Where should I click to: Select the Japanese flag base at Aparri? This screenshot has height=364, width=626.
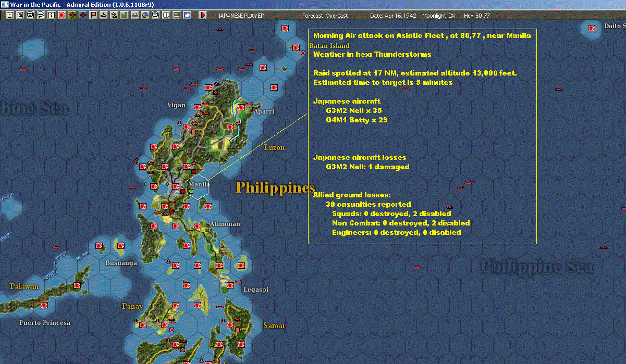[x=241, y=107]
